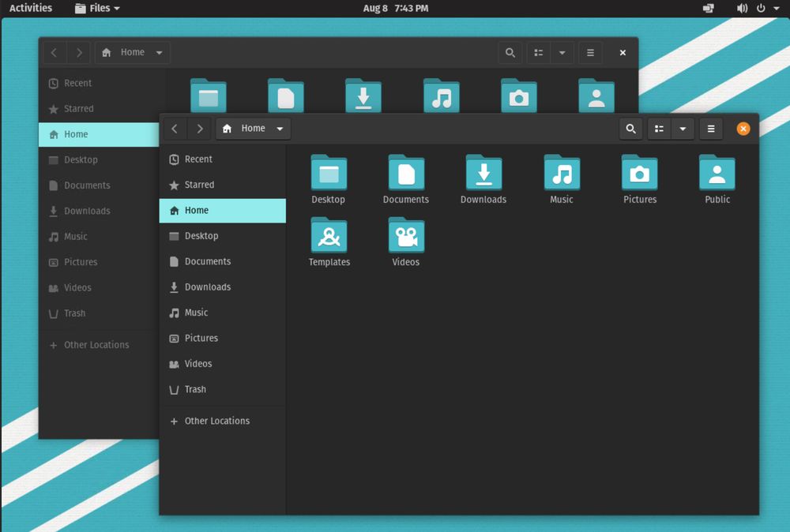This screenshot has width=790, height=532.
Task: Select Starred in back window sidebar
Action: tap(99, 109)
